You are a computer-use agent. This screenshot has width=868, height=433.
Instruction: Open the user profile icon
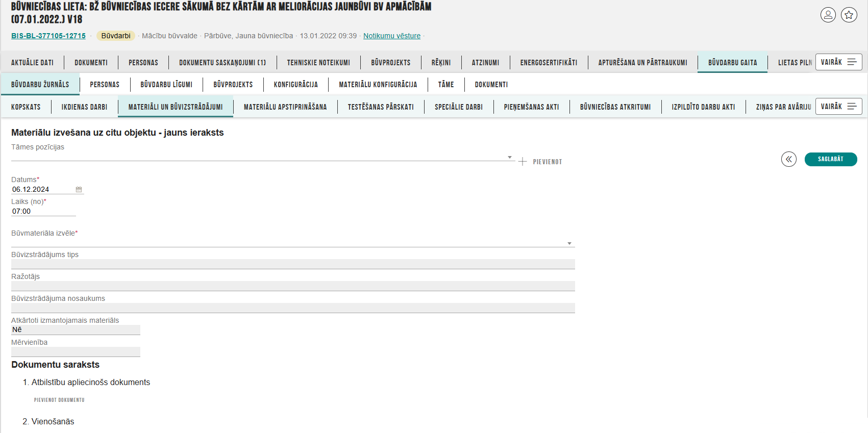click(x=828, y=15)
